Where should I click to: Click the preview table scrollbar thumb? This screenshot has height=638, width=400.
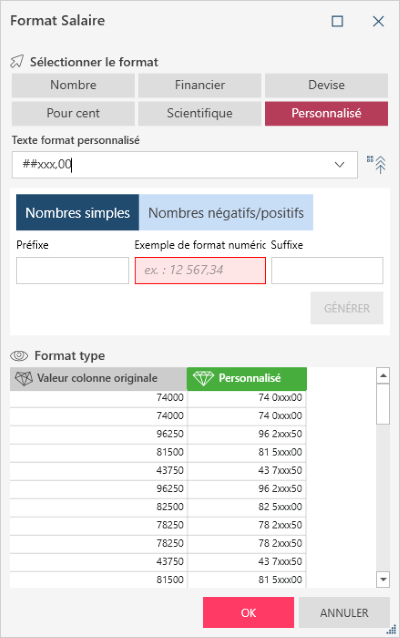click(x=383, y=404)
